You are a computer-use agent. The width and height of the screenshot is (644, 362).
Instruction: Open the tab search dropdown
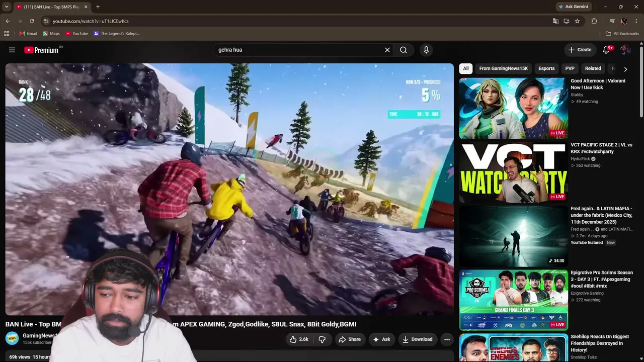point(7,7)
